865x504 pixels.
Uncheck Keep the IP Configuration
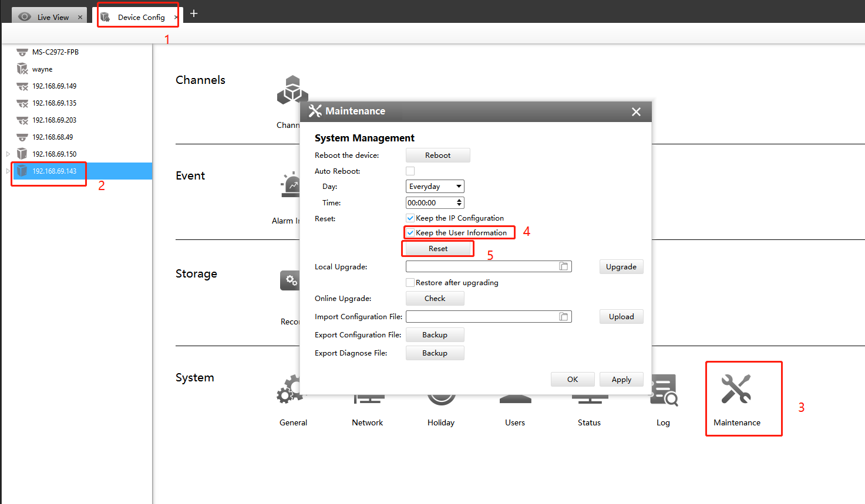410,218
